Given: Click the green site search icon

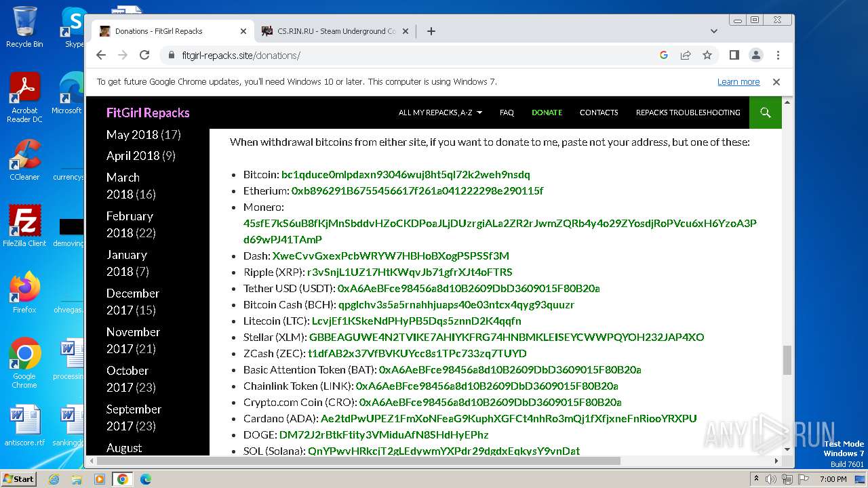Looking at the screenshot, I should tap(766, 113).
